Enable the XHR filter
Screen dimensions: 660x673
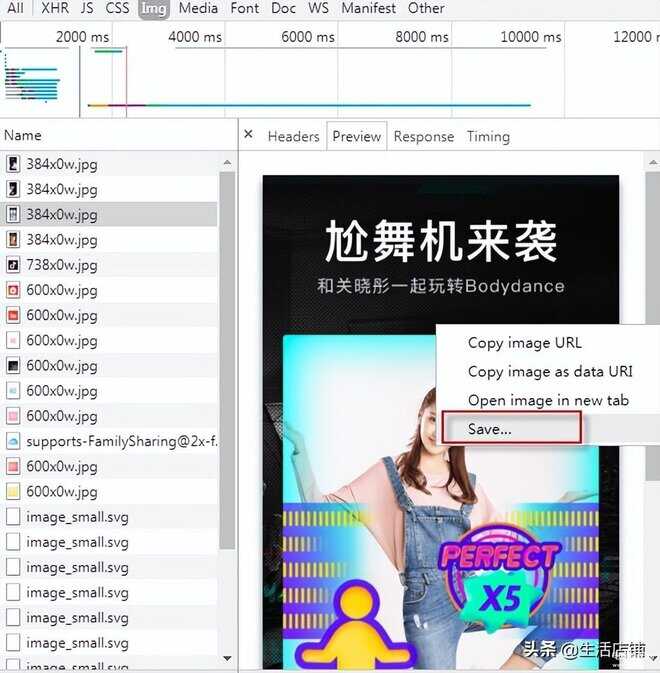coord(55,8)
